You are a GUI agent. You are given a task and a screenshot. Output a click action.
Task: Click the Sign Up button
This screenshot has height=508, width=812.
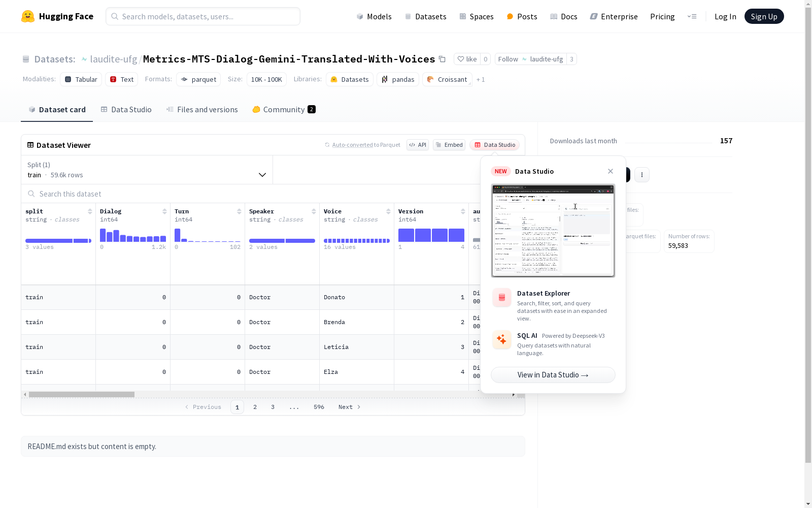click(764, 16)
